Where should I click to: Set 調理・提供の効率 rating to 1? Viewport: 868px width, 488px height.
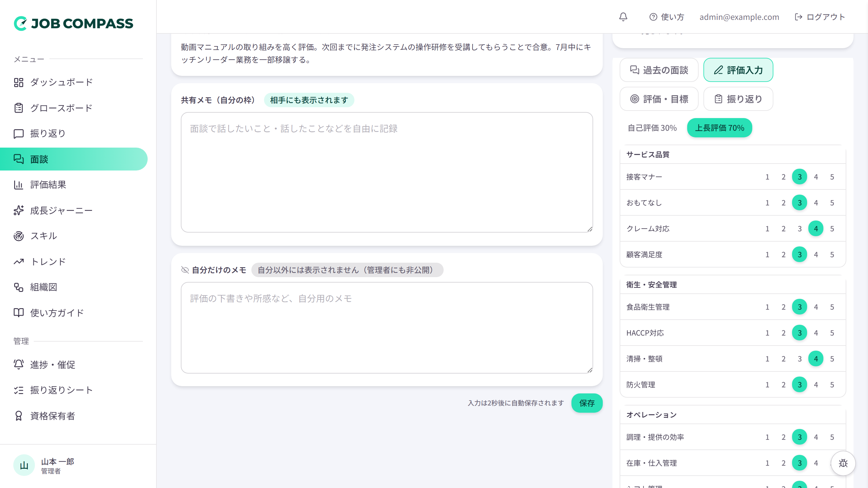pos(767,437)
